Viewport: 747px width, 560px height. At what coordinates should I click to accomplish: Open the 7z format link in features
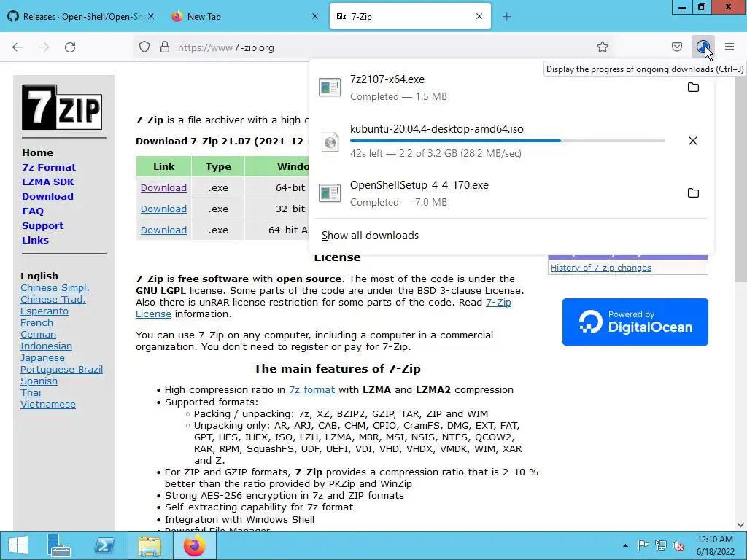tap(311, 389)
